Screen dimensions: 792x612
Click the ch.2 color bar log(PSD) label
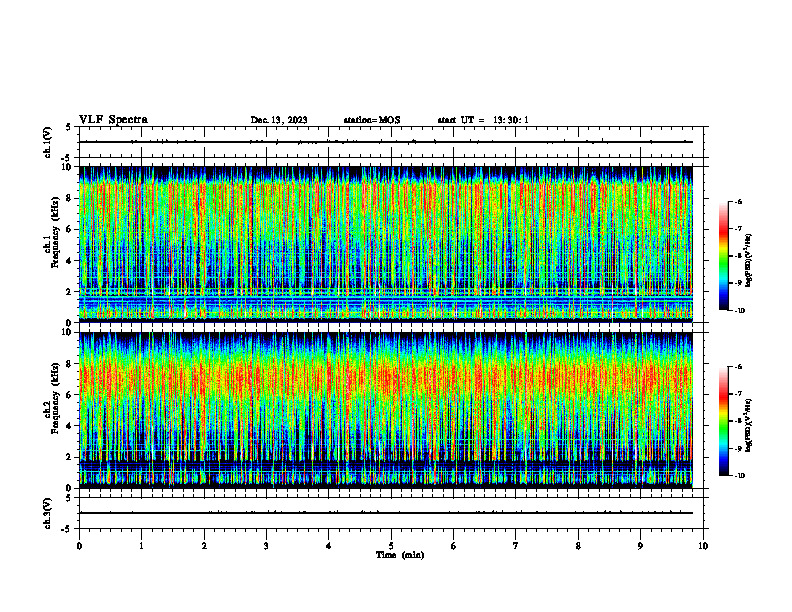pos(749,425)
